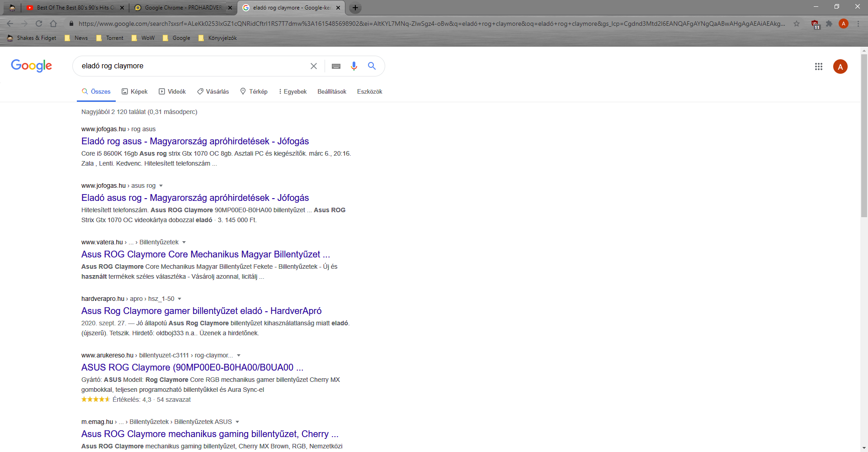The width and height of the screenshot is (868, 452).
Task: Expand options arrow beside vatera Billentyűzetek
Action: point(184,243)
